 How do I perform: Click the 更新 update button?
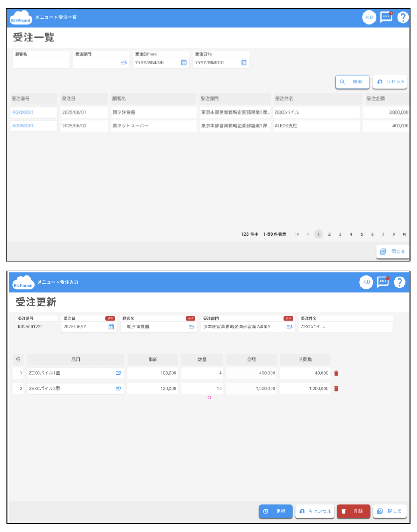tap(276, 511)
